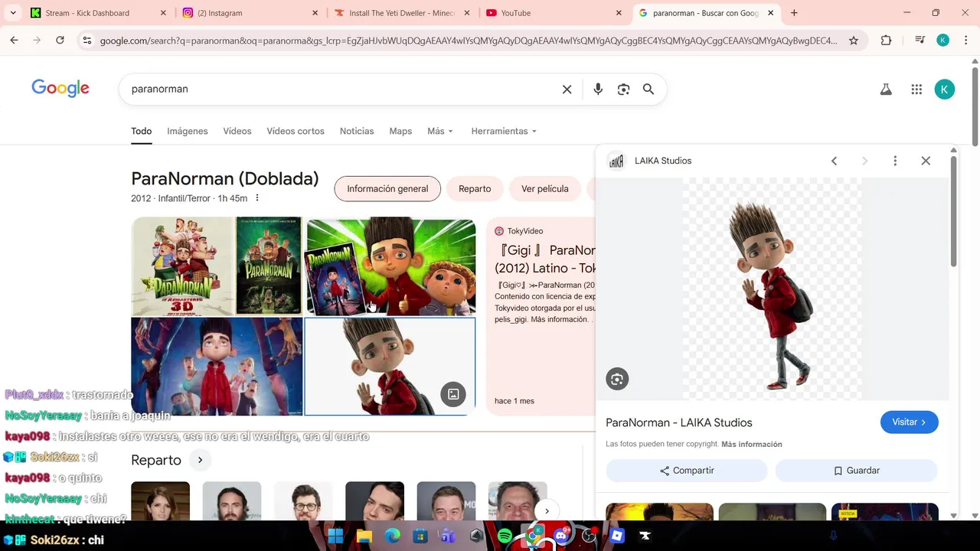This screenshot has width=980, height=551.
Task: Expand the Herramientas dropdown
Action: pos(504,131)
